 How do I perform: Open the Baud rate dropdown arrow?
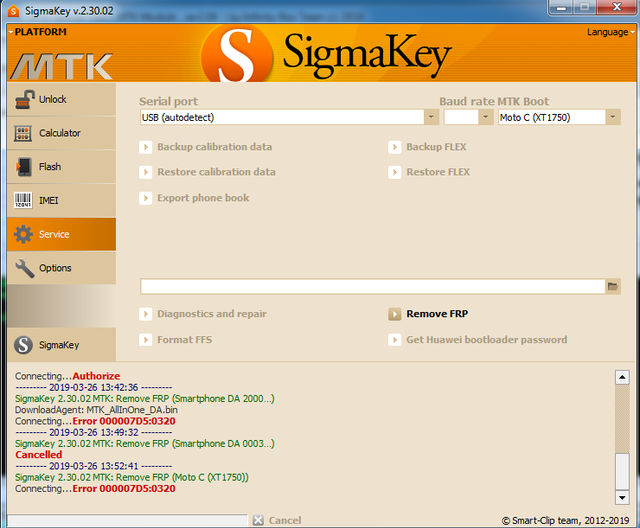point(485,118)
